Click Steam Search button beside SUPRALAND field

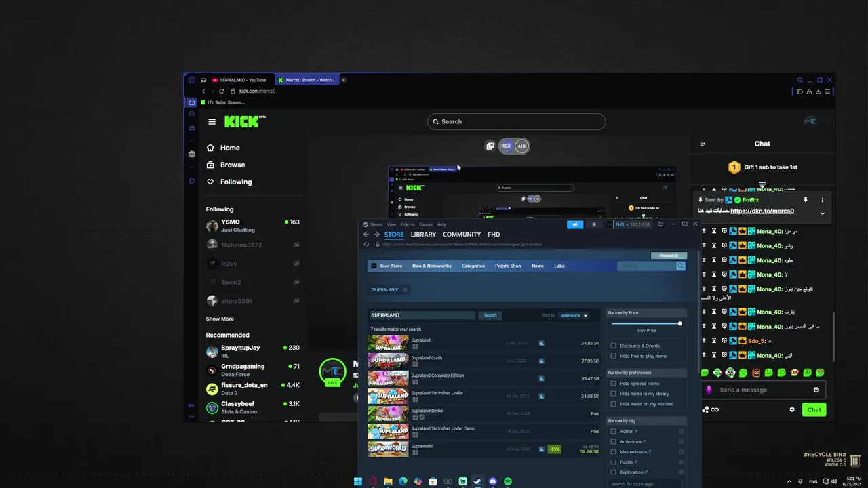click(x=490, y=315)
